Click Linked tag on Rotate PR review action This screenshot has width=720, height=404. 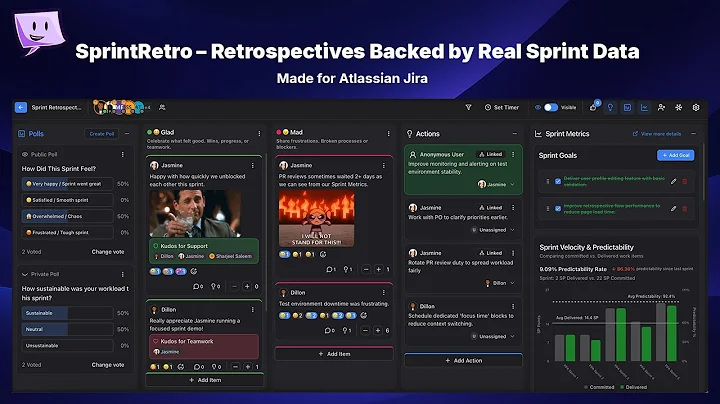490,253
